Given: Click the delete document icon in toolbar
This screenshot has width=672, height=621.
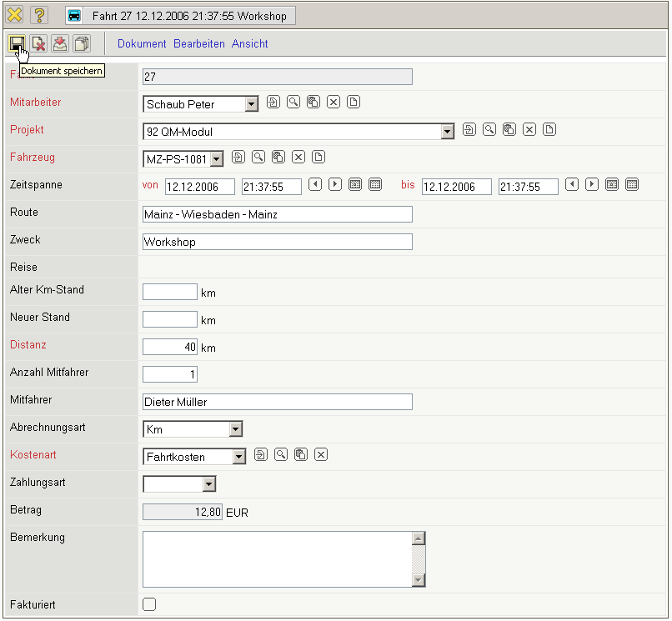Looking at the screenshot, I should pos(38,43).
